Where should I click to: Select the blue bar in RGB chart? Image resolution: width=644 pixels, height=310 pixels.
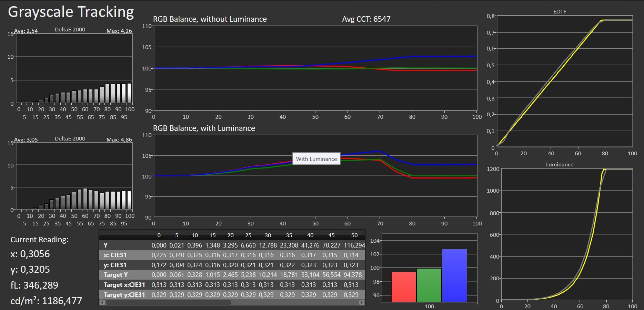click(x=454, y=275)
